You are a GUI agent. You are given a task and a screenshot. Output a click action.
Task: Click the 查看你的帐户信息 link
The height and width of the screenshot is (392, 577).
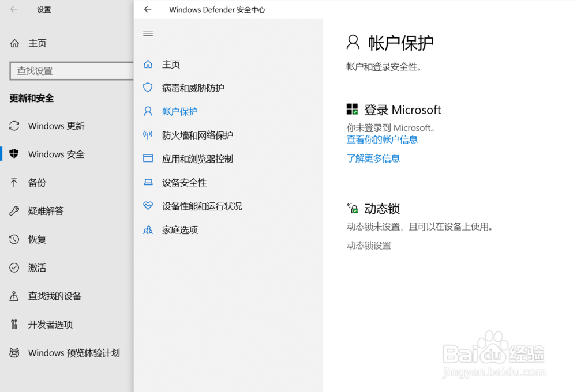point(382,140)
